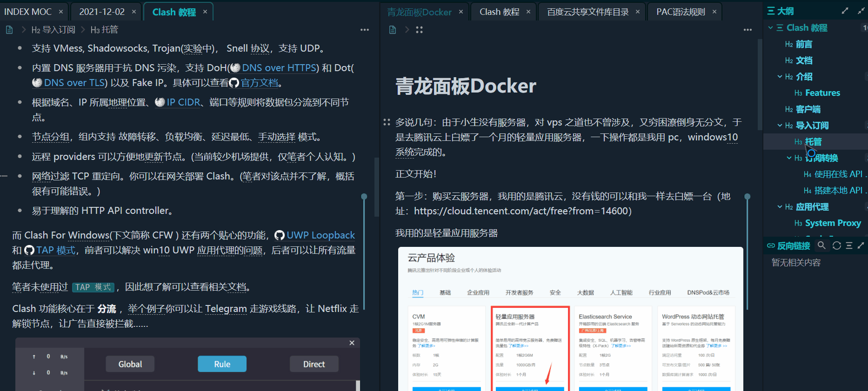This screenshot has height=391, width=868.
Task: Jump to H2 导入订阅 in left breadcrumb
Action: pos(53,30)
